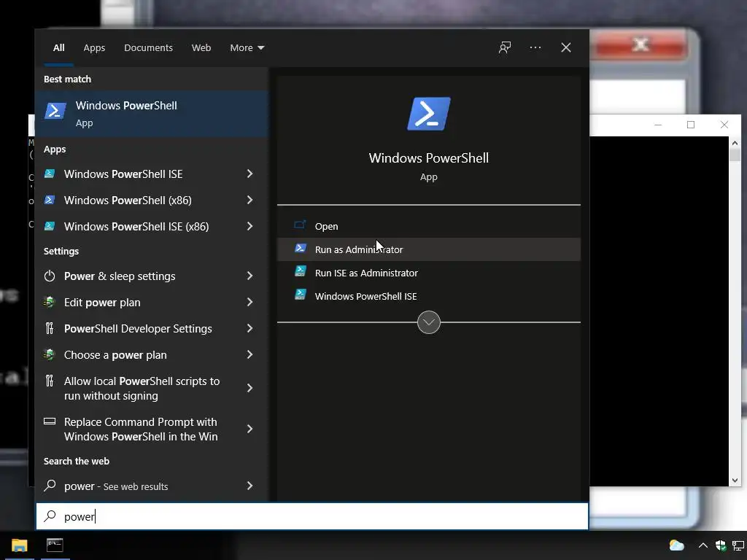The height and width of the screenshot is (560, 747).
Task: Expand Windows PowerShell ISE result arrow
Action: click(x=249, y=174)
